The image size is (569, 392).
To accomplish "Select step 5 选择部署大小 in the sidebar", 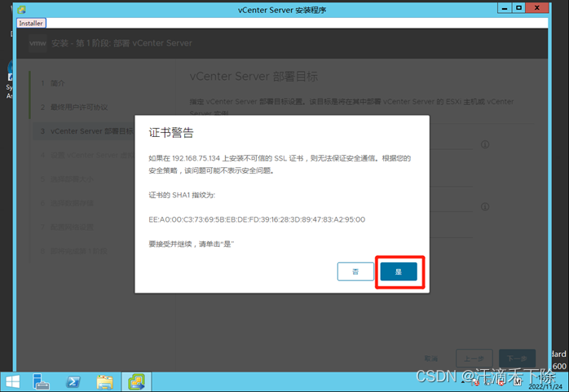I will (x=67, y=179).
